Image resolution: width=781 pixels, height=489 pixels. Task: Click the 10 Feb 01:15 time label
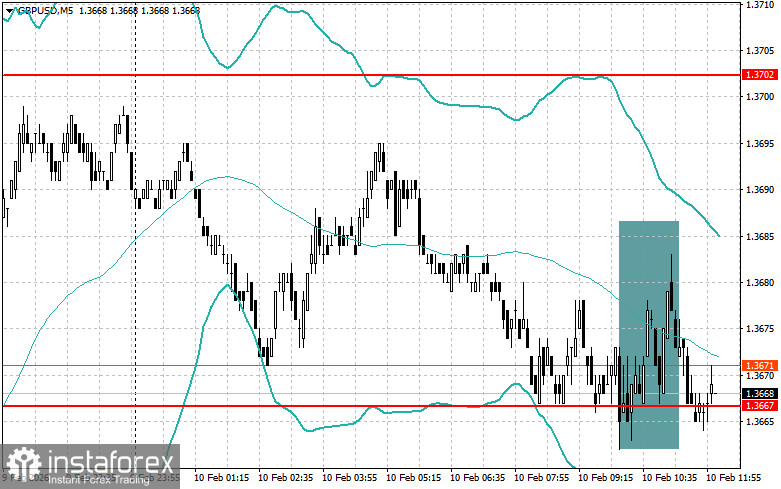pyautogui.click(x=222, y=478)
